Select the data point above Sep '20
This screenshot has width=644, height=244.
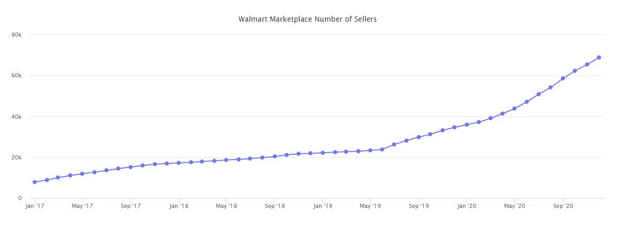tap(562, 78)
